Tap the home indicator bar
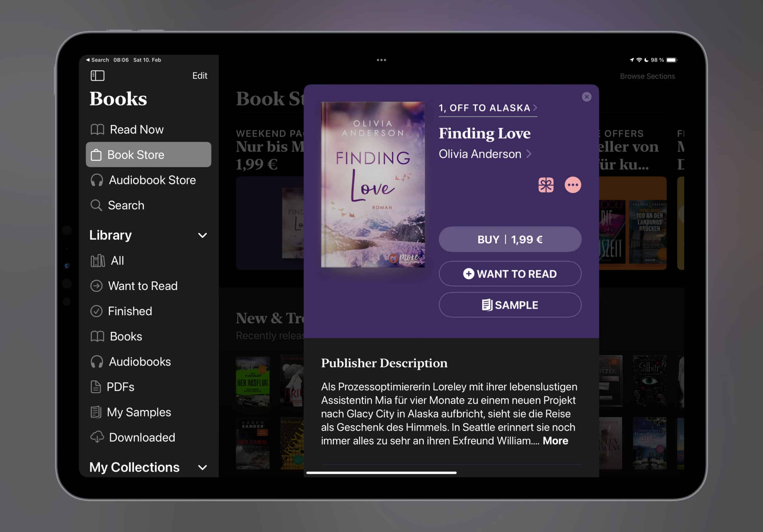The width and height of the screenshot is (763, 532). pyautogui.click(x=381, y=472)
